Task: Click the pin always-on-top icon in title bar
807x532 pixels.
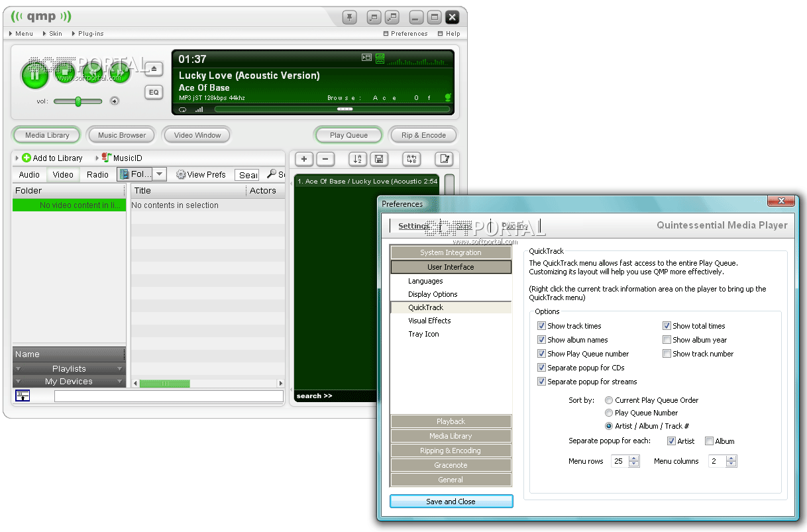Action: [x=350, y=18]
